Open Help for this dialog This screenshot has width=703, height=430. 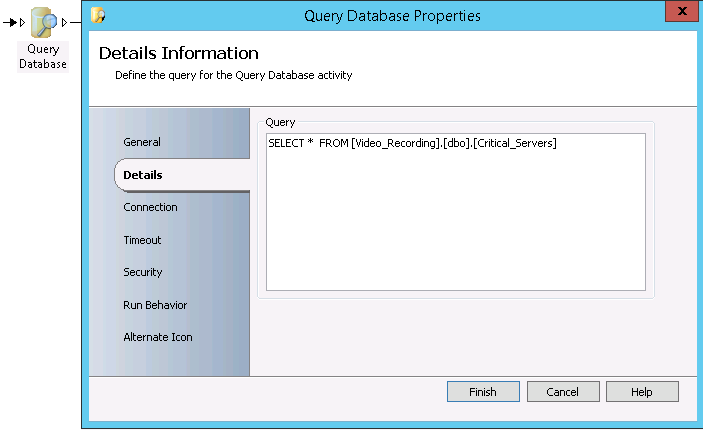click(x=642, y=392)
